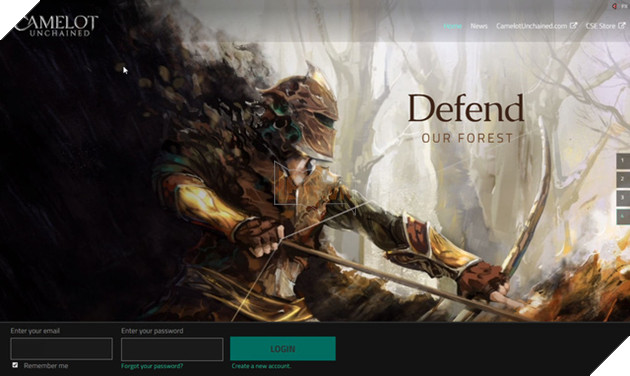Focus the password input field
Viewport: 630px width, 376px height.
[x=172, y=349]
